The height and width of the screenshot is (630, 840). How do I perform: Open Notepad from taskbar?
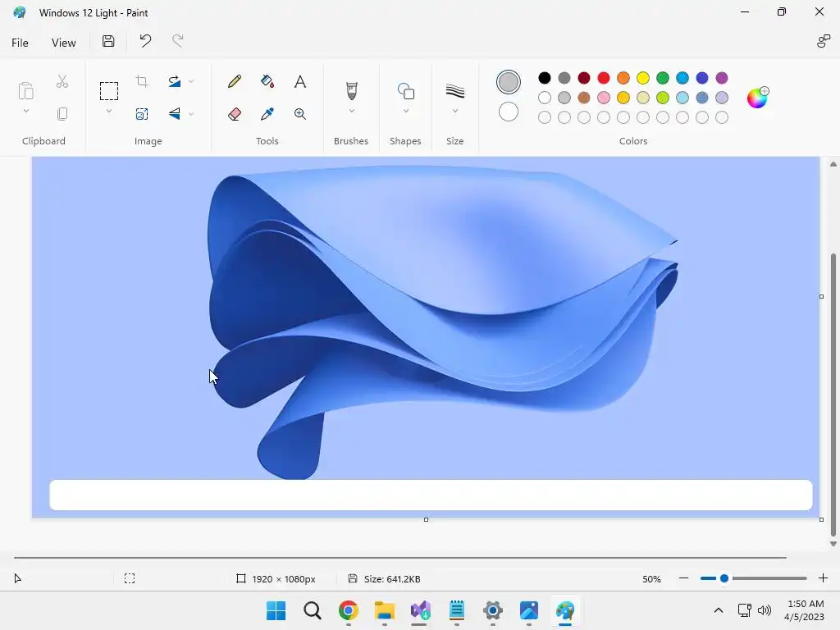tap(456, 610)
